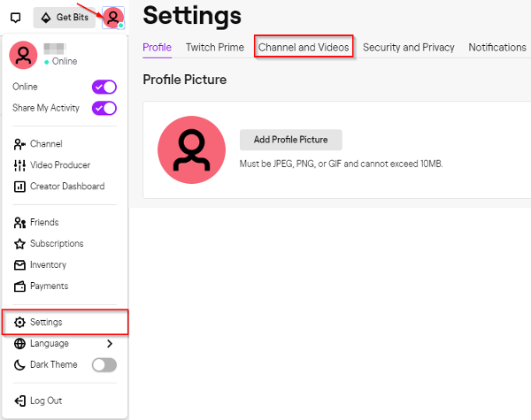The height and width of the screenshot is (420, 531).
Task: Switch to the Twitch Prime tab
Action: point(215,48)
